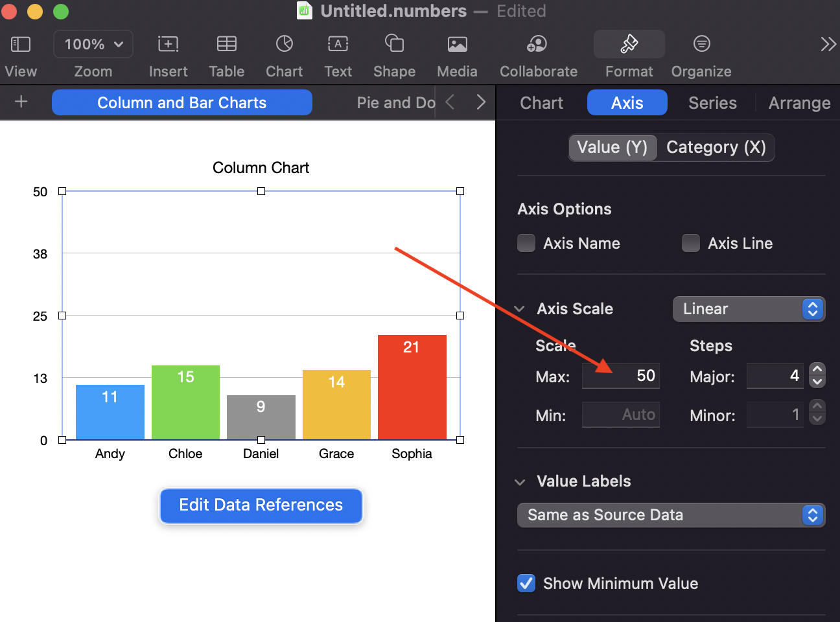Click the Max scale input field
The width and height of the screenshot is (840, 622).
tap(621, 376)
